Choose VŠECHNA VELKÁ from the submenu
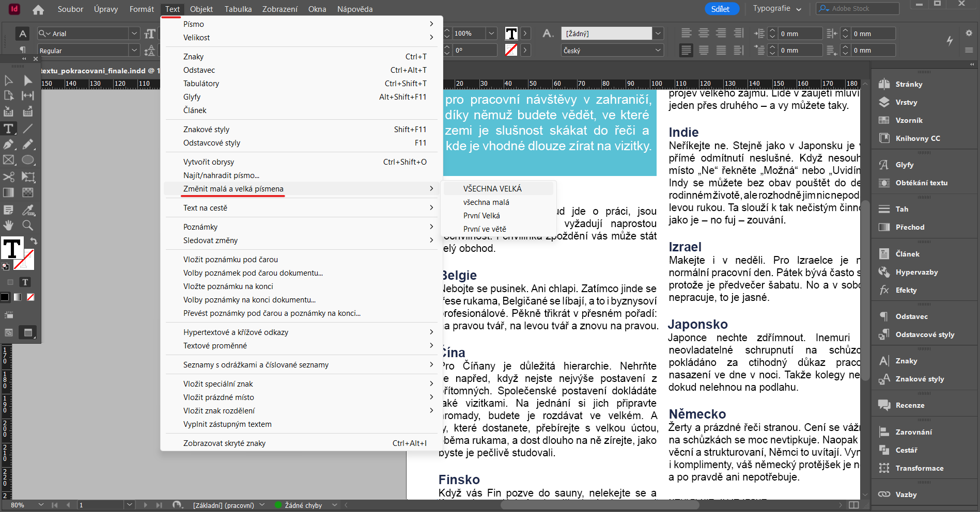 pos(493,188)
